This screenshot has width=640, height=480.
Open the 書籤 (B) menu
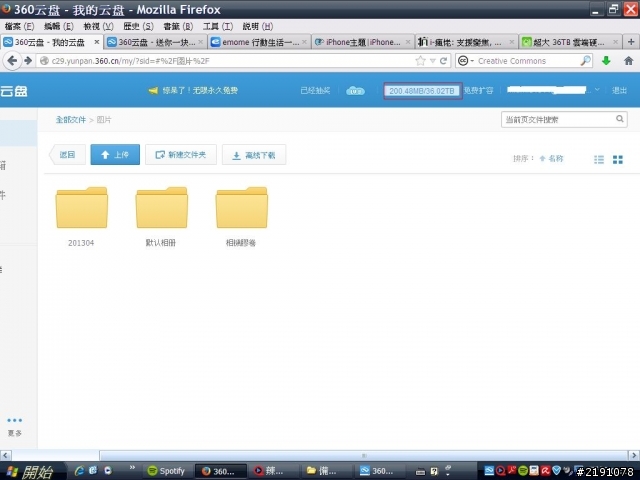point(178,27)
